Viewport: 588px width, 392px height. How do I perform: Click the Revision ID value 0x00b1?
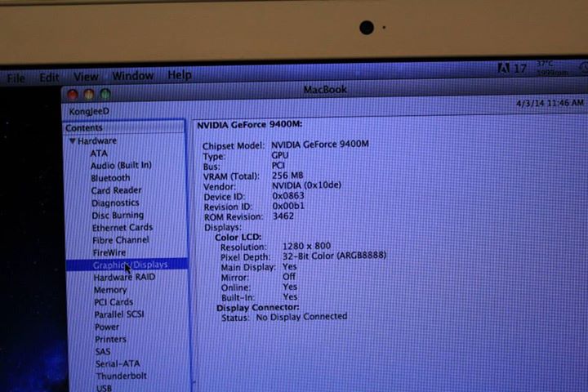point(288,206)
